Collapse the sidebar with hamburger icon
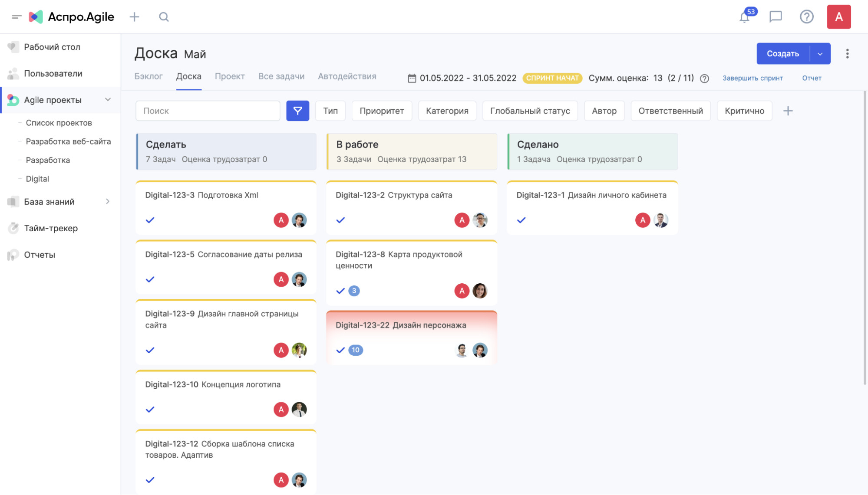Screen dimensions: 868x495 (17, 17)
